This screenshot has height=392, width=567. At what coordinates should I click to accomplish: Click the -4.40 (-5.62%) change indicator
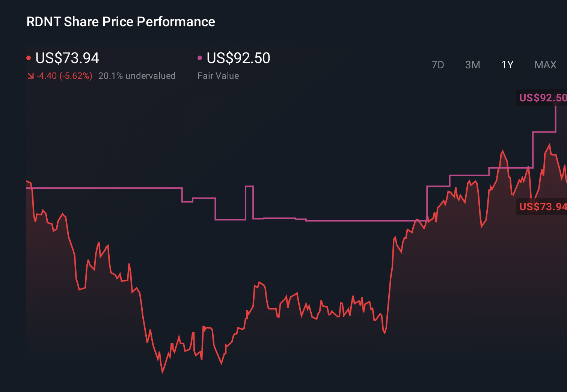64,75
